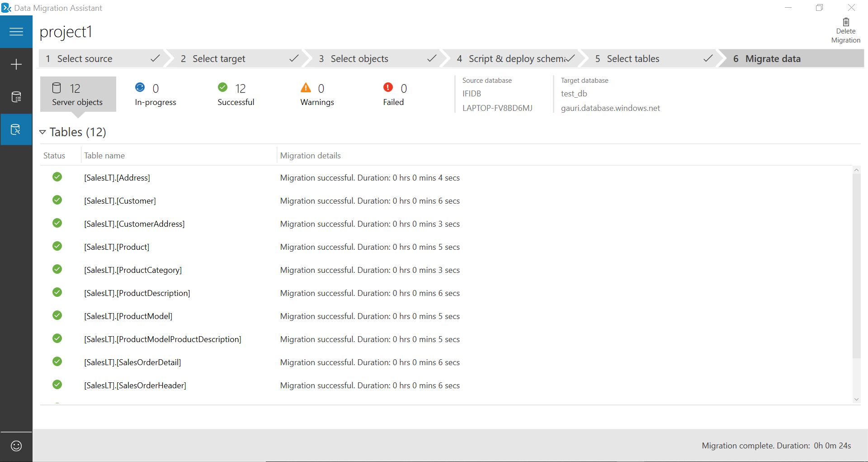Select the [SalesLT].[Customer] table name
The height and width of the screenshot is (462, 868).
[x=120, y=201]
